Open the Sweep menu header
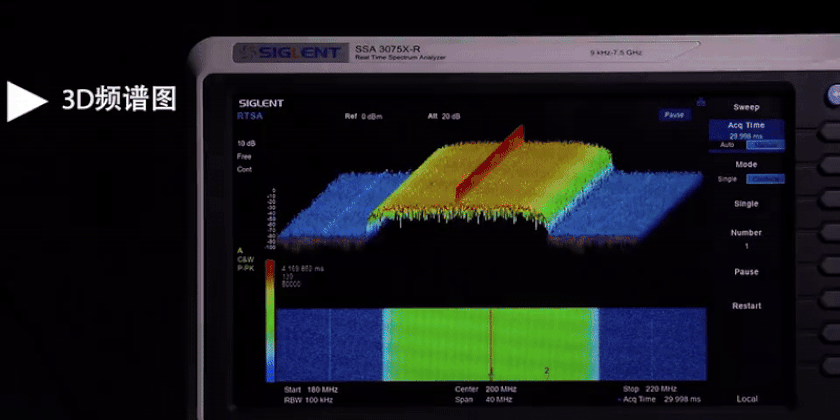 [746, 106]
